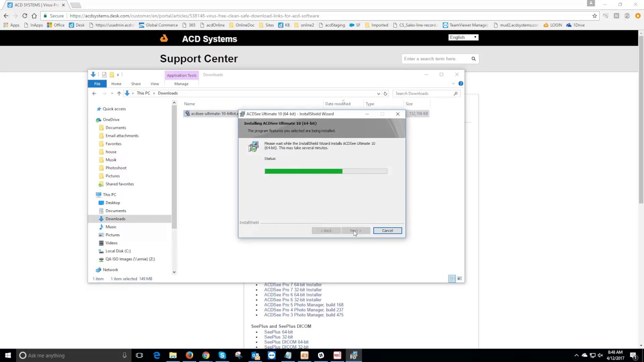The image size is (644, 362).
Task: Open the Quick Access Toolbar customize dropdown
Action: pos(118,75)
